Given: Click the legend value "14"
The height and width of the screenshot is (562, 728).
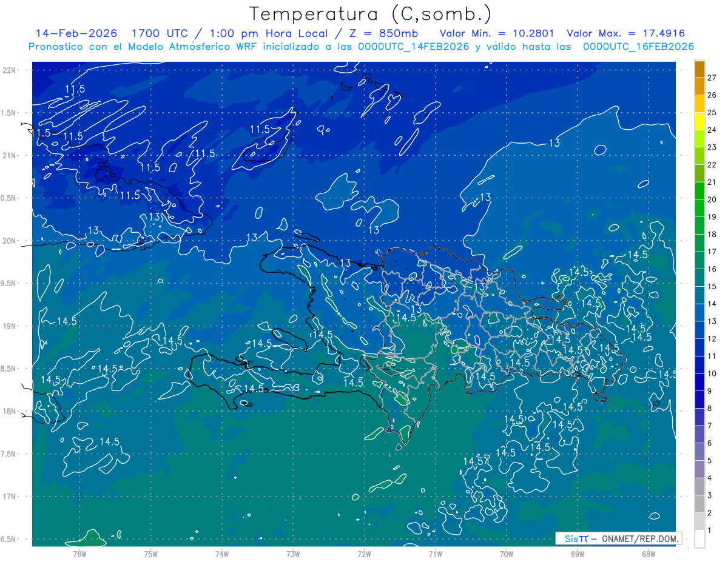Looking at the screenshot, I should click(x=712, y=304).
